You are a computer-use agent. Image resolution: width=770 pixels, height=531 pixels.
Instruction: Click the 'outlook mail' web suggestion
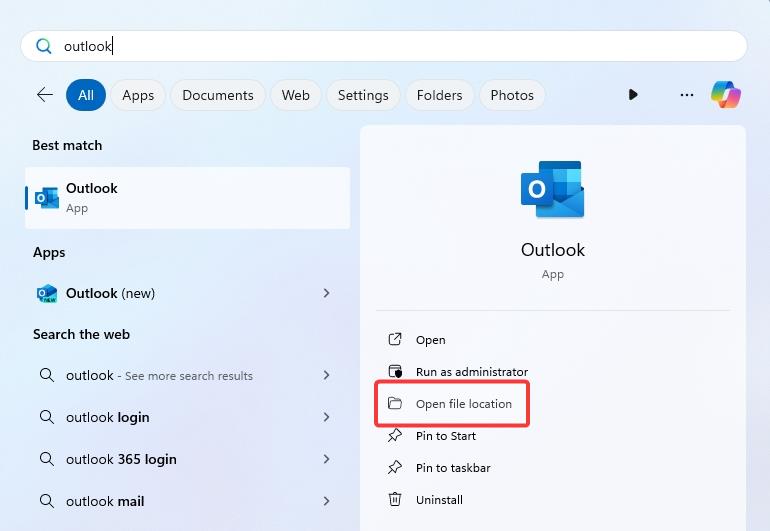[105, 501]
